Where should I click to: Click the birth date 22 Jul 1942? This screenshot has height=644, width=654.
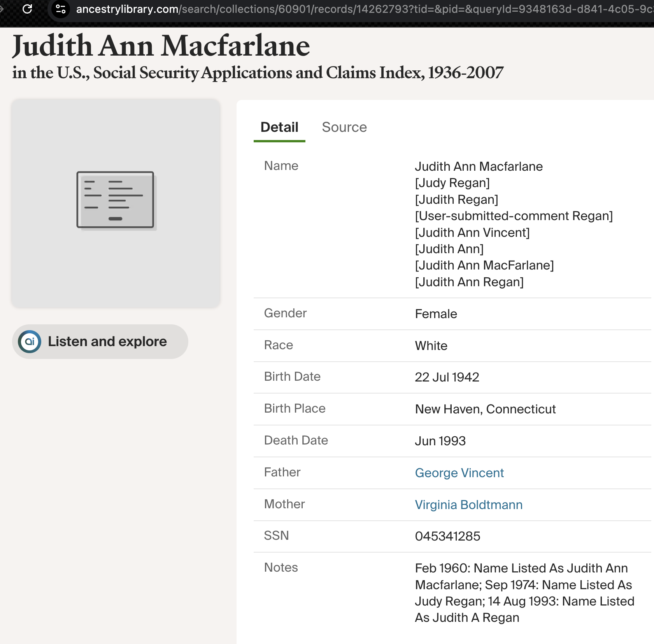447,377
